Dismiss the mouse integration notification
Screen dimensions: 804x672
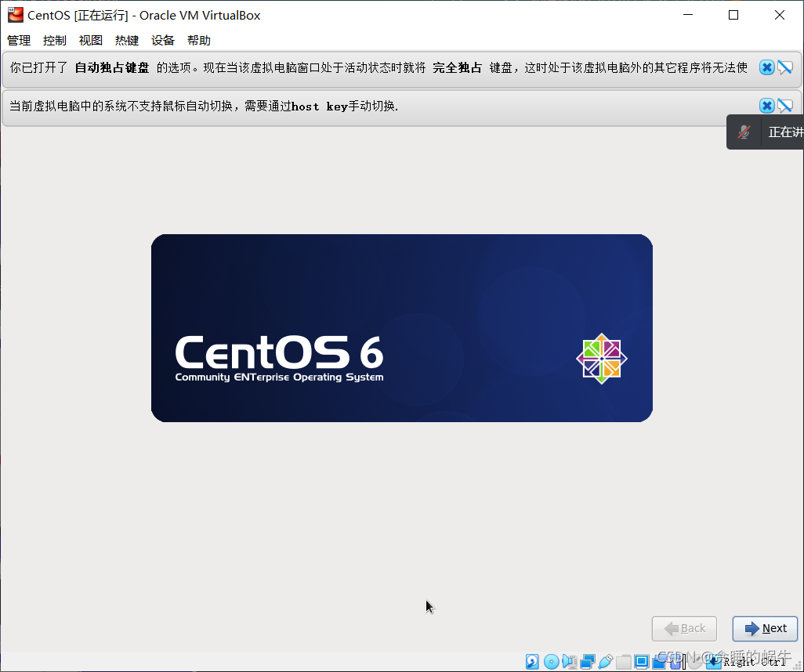pyautogui.click(x=766, y=106)
